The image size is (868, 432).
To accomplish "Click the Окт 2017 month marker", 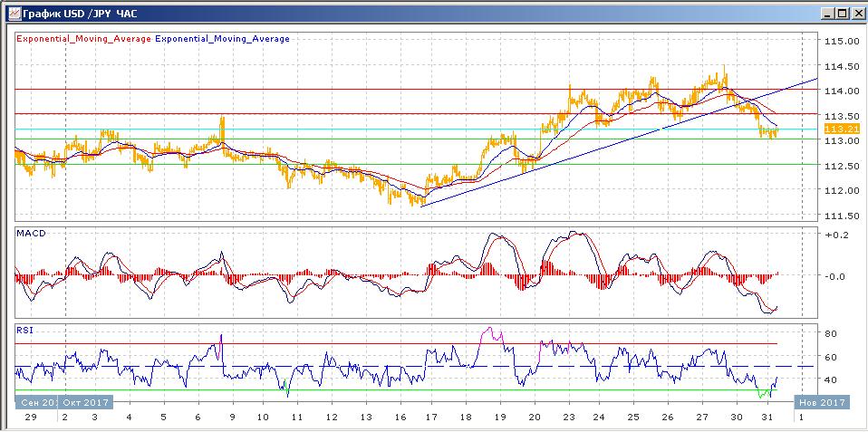I will [86, 402].
